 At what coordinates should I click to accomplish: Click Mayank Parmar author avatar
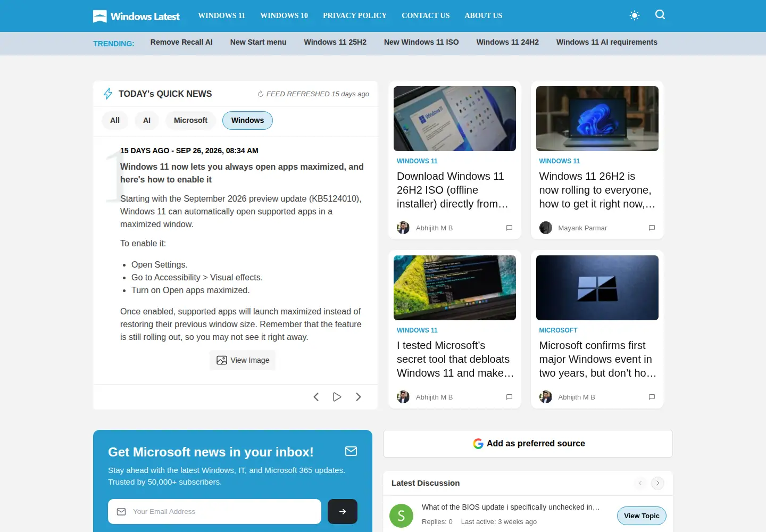(546, 228)
